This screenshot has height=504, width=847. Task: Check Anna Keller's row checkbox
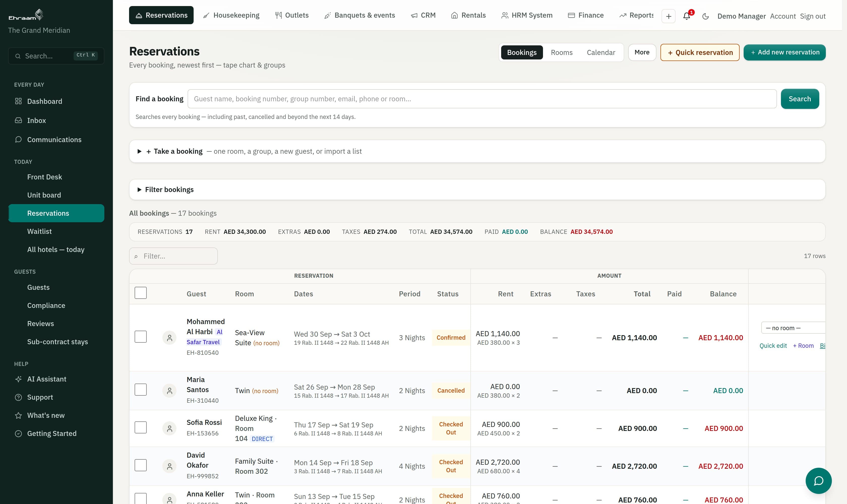pyautogui.click(x=140, y=498)
